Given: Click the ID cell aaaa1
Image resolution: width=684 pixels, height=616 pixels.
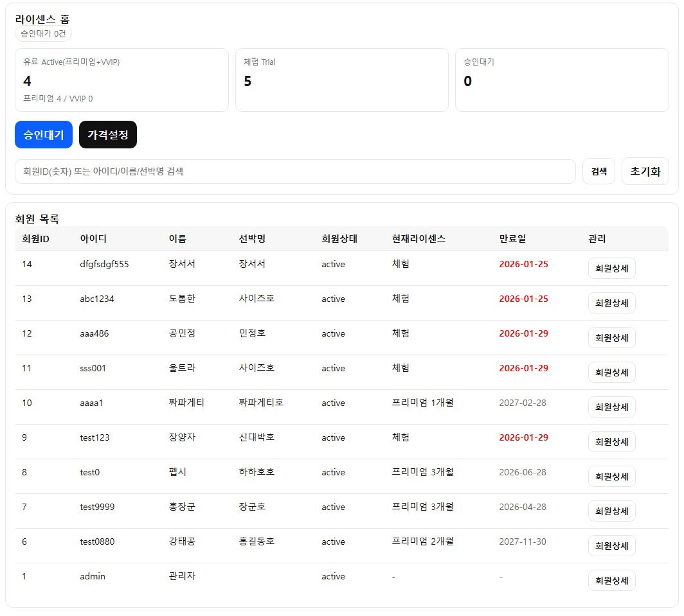Looking at the screenshot, I should pyautogui.click(x=91, y=403).
